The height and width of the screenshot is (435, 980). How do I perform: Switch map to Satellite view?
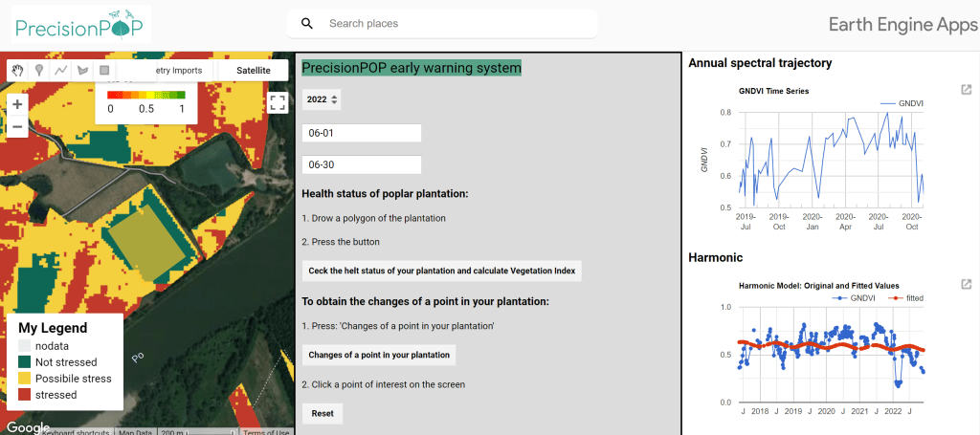[x=254, y=71]
